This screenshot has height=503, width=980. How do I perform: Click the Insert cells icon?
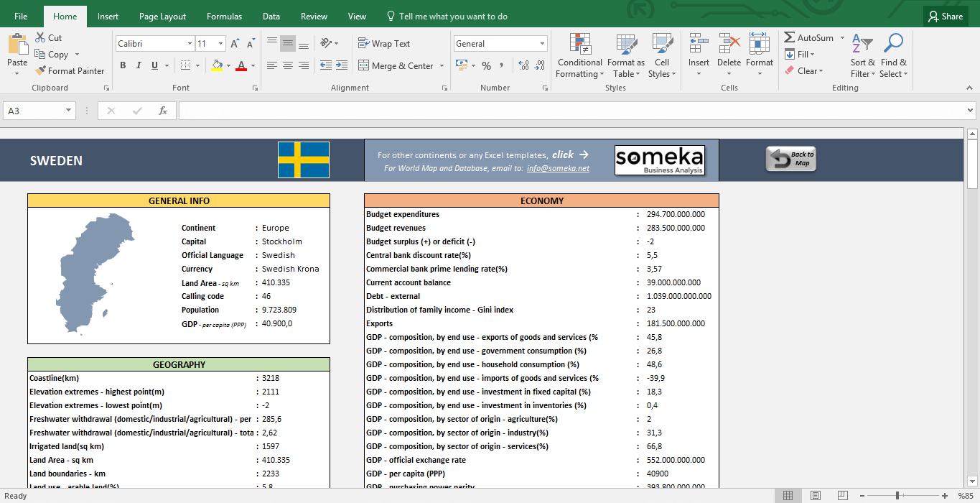pos(699,45)
